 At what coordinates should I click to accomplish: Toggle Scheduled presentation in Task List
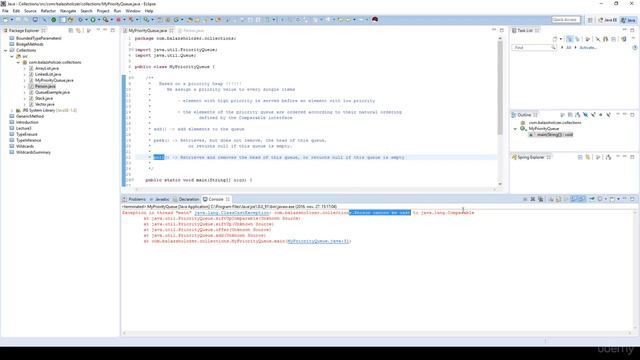tap(577, 39)
